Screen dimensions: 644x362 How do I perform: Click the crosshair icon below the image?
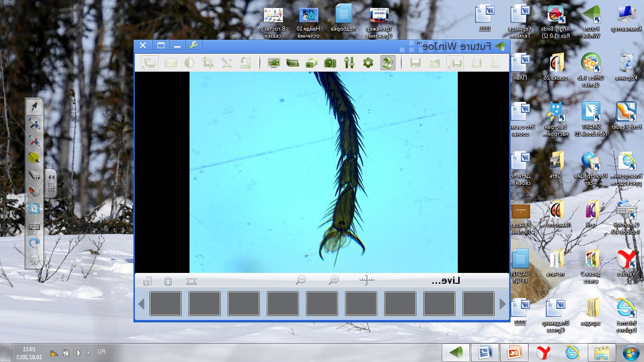pyautogui.click(x=366, y=280)
